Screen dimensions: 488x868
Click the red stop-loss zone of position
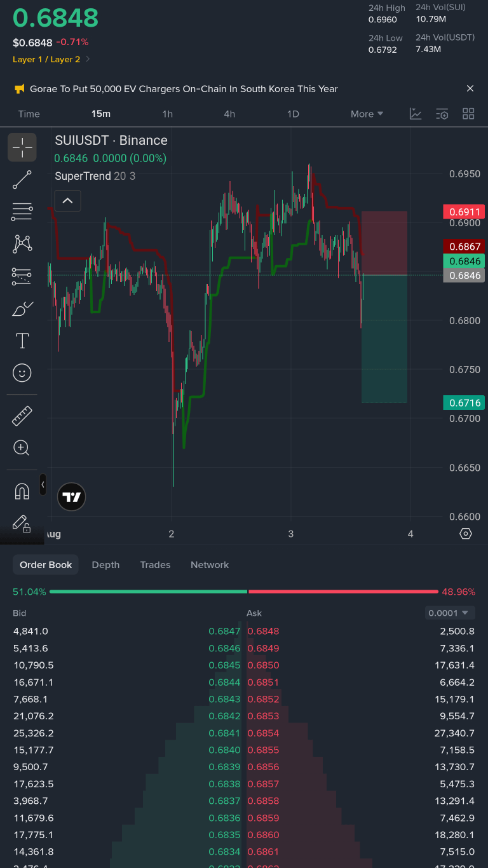pyautogui.click(x=384, y=243)
